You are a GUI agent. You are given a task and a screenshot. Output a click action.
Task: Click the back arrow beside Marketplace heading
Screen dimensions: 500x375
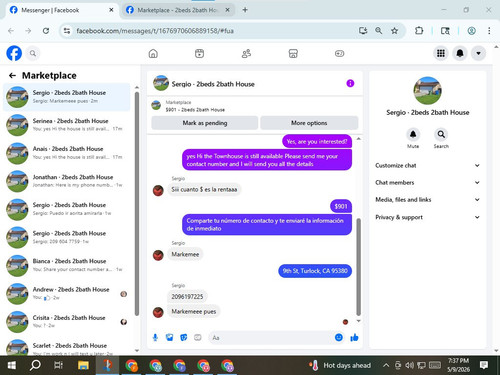click(x=12, y=76)
